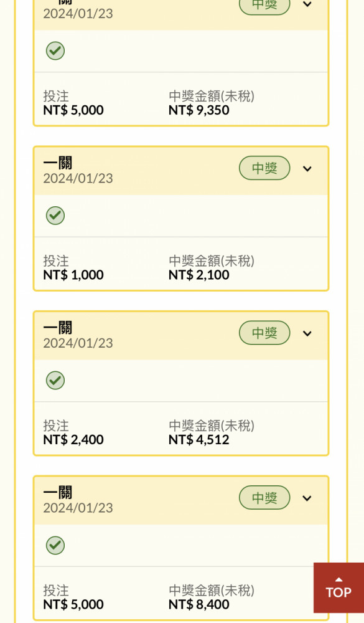Viewport: 364px width, 623px height.
Task: Expand the topmost card with NT$ 9,350 prize
Action: tap(307, 4)
